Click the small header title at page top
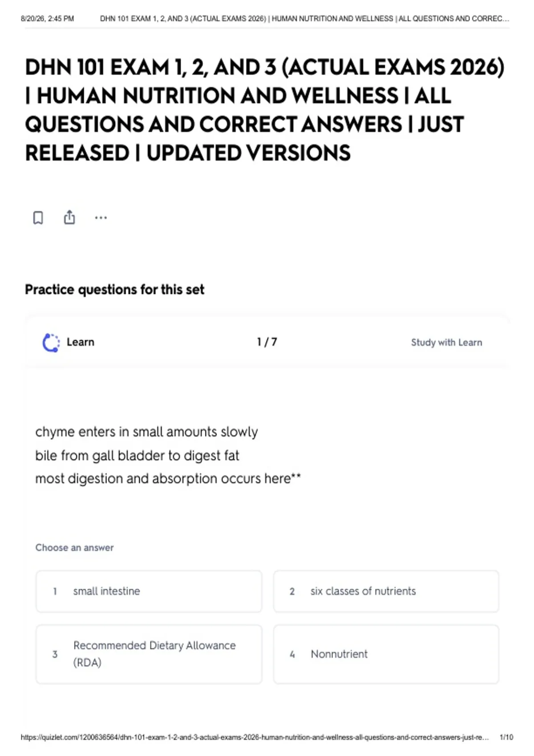Viewport: 534px width, 756px height. (x=304, y=19)
